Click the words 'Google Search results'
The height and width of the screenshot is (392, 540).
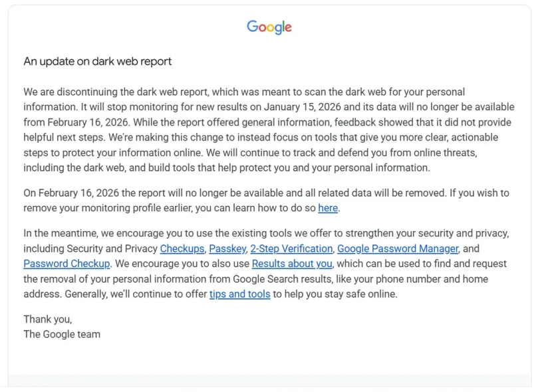282,279
